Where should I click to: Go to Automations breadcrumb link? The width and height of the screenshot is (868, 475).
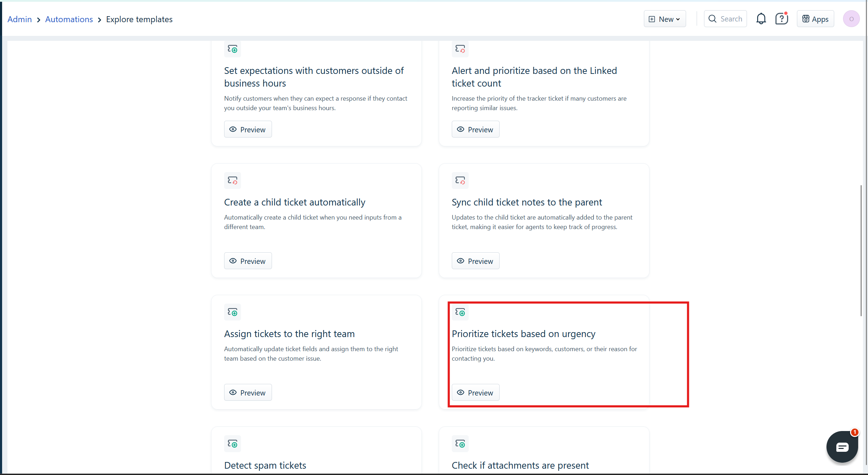(x=69, y=19)
